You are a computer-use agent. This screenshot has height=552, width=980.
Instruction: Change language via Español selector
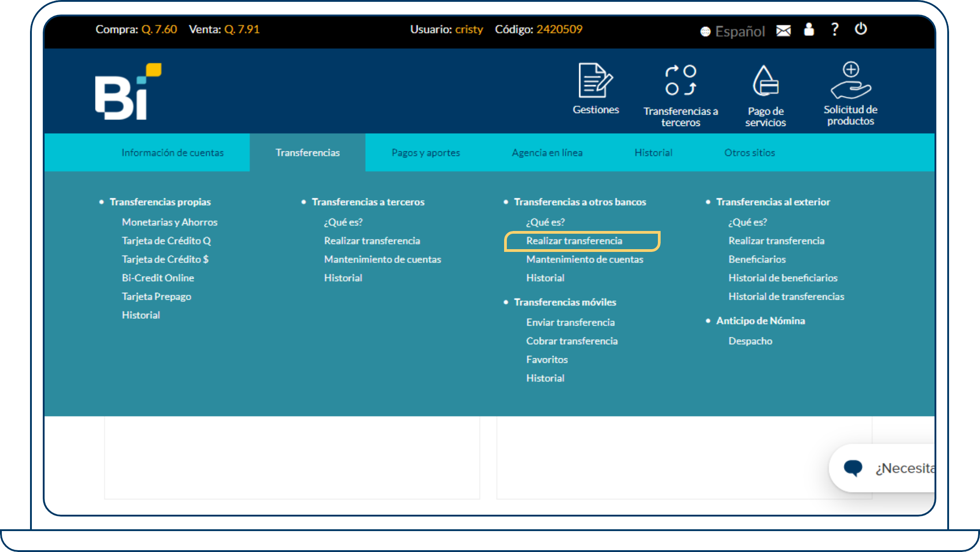[x=733, y=31]
